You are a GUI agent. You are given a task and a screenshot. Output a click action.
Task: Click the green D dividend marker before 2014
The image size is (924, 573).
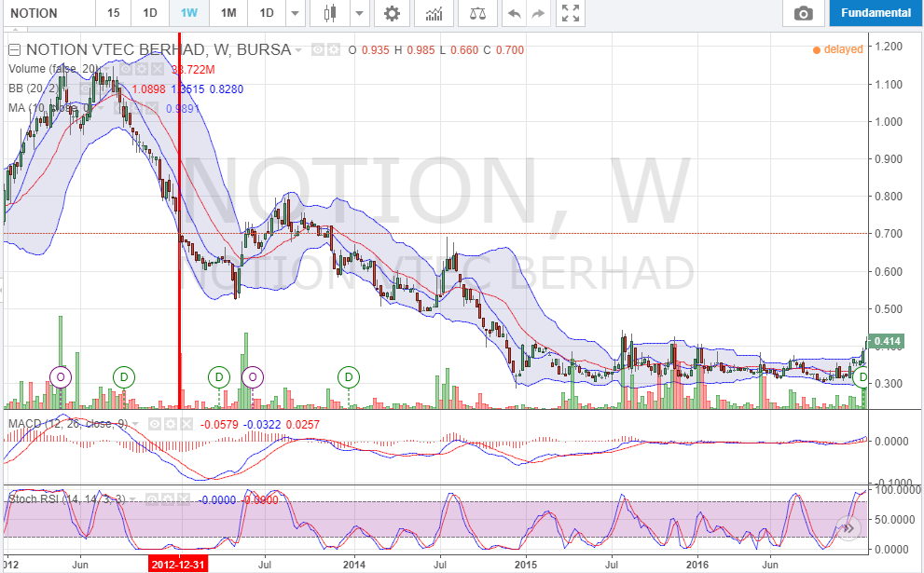(x=349, y=377)
